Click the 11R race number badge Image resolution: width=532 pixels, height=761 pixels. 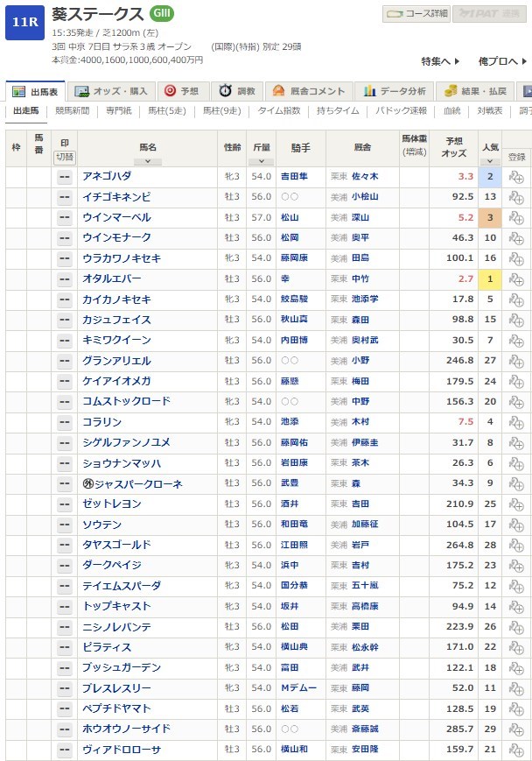click(24, 24)
